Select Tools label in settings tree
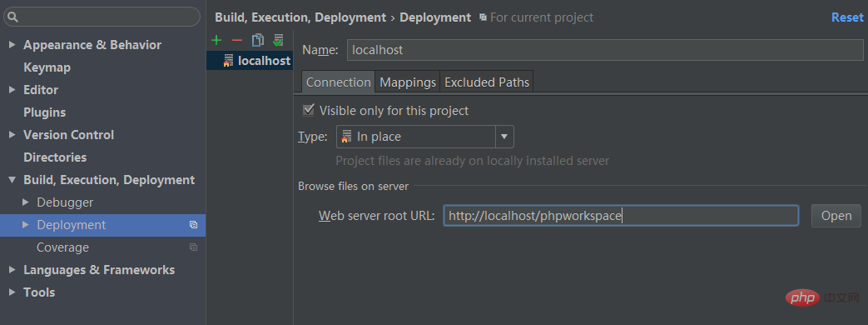The image size is (868, 325). [x=39, y=292]
